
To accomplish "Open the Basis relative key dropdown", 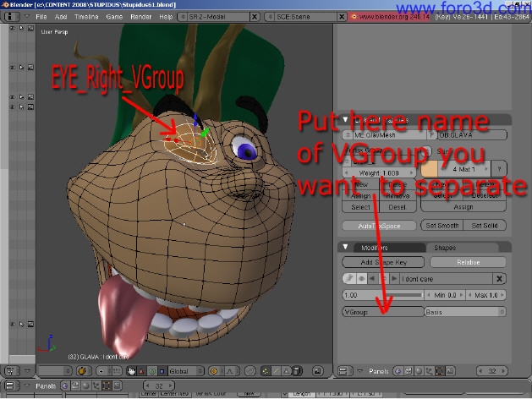I will tap(465, 312).
